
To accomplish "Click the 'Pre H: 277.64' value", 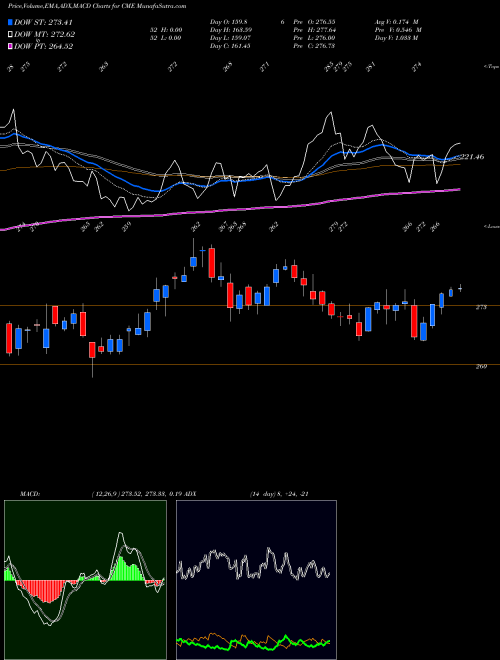I will [x=316, y=30].
